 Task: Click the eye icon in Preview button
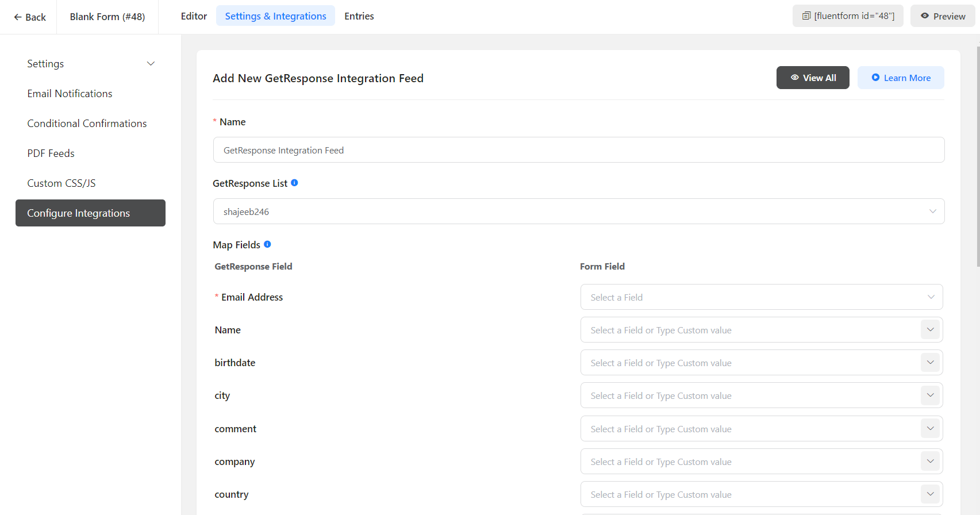(925, 16)
